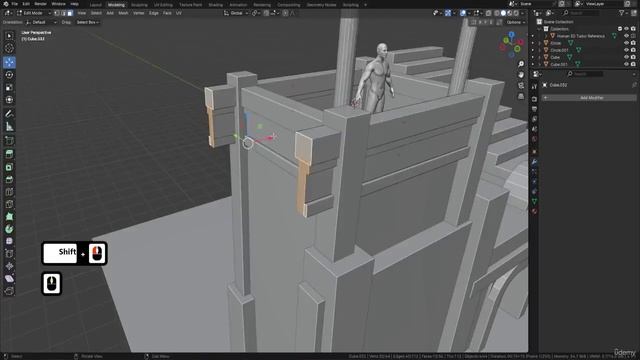
Task: Open the Modifiers wrench properties tab
Action: (x=534, y=162)
